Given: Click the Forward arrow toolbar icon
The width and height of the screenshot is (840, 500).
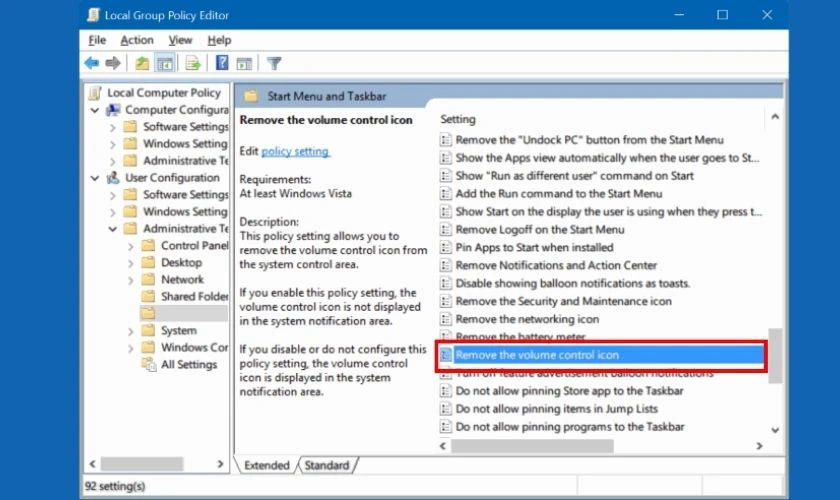Looking at the screenshot, I should coord(112,63).
